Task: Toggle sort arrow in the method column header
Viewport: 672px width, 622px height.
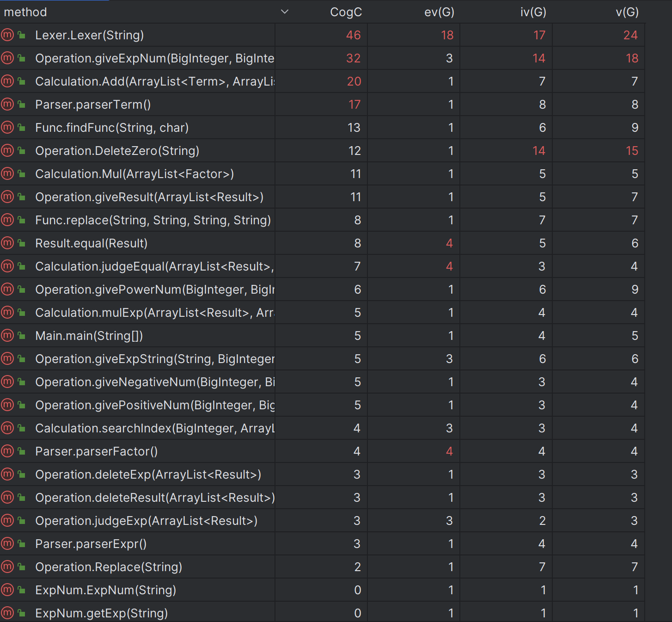Action: click(285, 12)
